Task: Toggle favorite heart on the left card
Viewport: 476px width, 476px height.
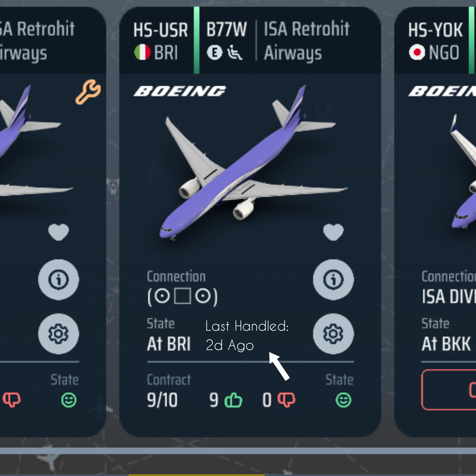Action: [x=59, y=232]
